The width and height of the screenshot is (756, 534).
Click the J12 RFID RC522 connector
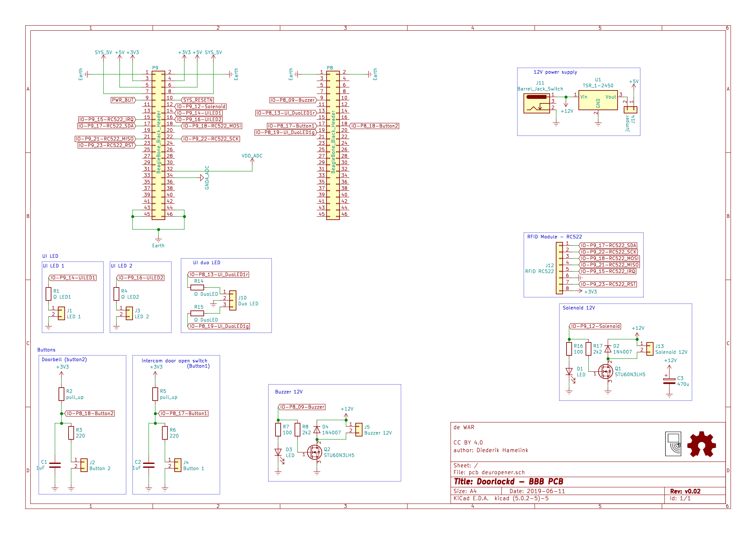click(559, 268)
